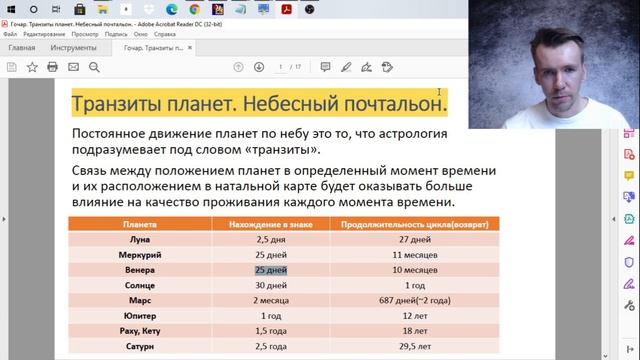The width and height of the screenshot is (640, 360).
Task: Click the 'Меркурий' table cell
Action: coord(140,255)
